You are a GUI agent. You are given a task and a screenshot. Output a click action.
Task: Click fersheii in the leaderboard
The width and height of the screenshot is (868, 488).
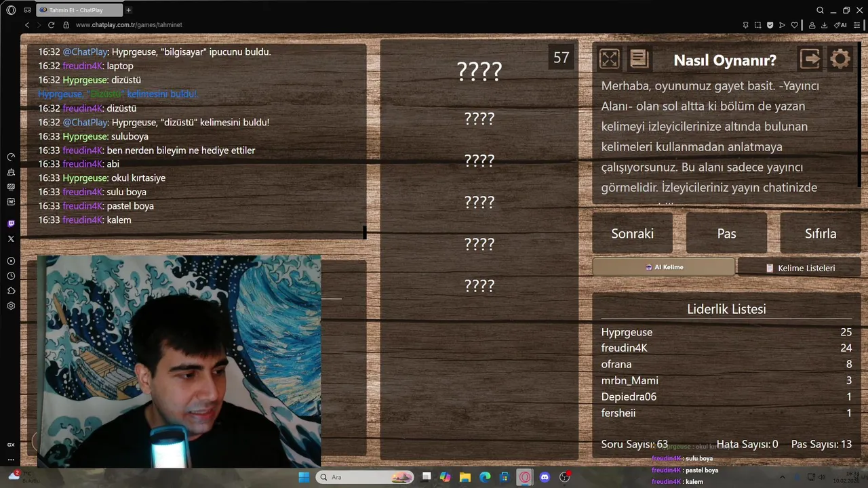click(x=618, y=413)
